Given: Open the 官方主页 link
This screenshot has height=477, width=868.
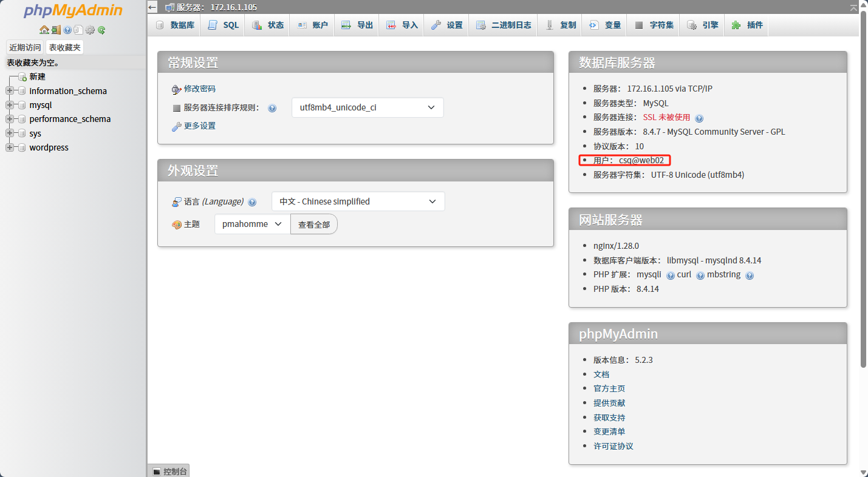Looking at the screenshot, I should coord(609,389).
